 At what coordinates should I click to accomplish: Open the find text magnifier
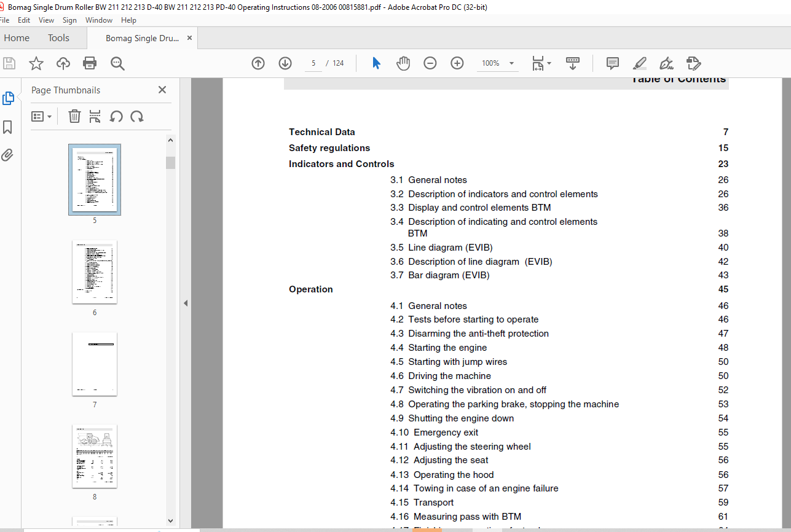(117, 63)
